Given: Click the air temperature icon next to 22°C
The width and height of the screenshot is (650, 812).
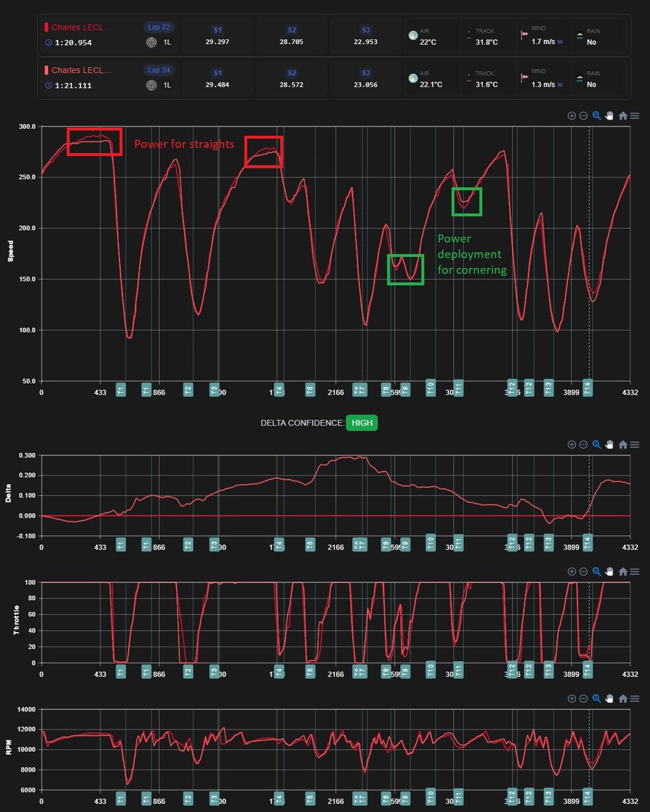Looking at the screenshot, I should [x=413, y=36].
